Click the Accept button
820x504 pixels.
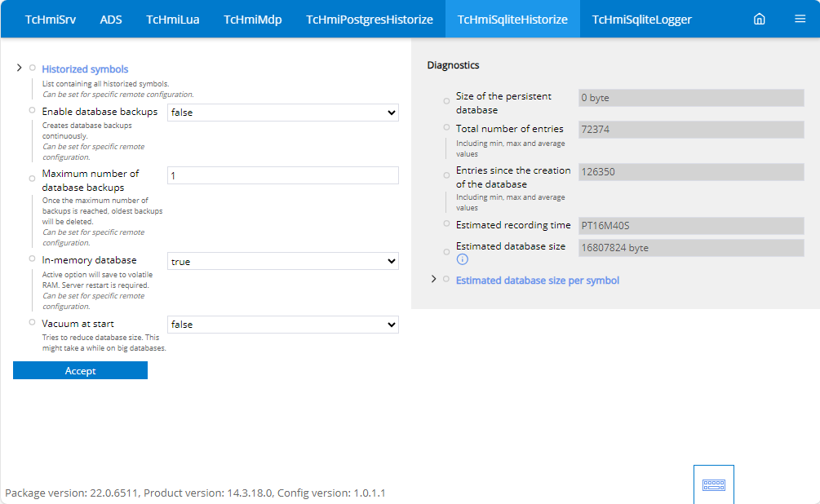tap(80, 370)
